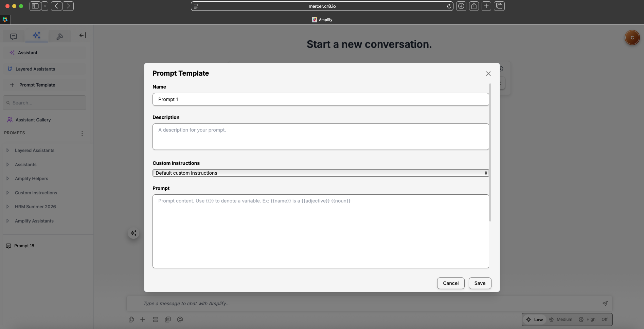The width and height of the screenshot is (644, 329).
Task: Click the pinned tab colorful icon
Action: (x=5, y=20)
